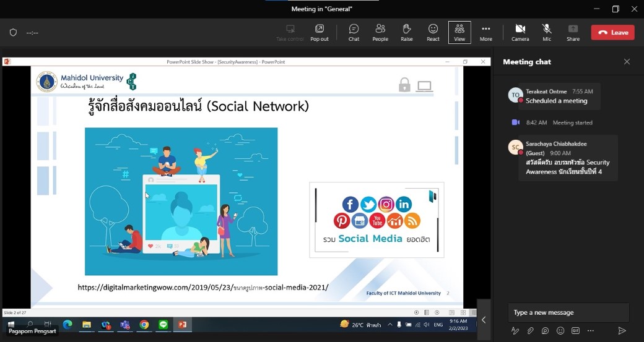Open the View layout dropdown
The image size is (644, 342).
click(459, 32)
